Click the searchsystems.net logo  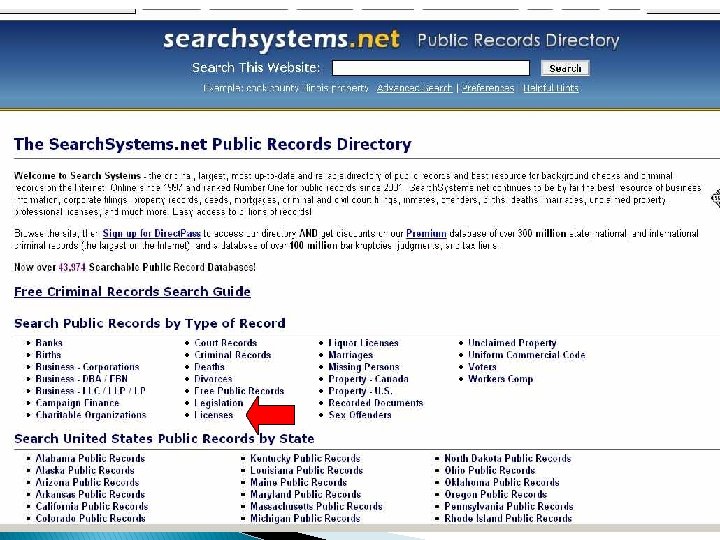[281, 39]
